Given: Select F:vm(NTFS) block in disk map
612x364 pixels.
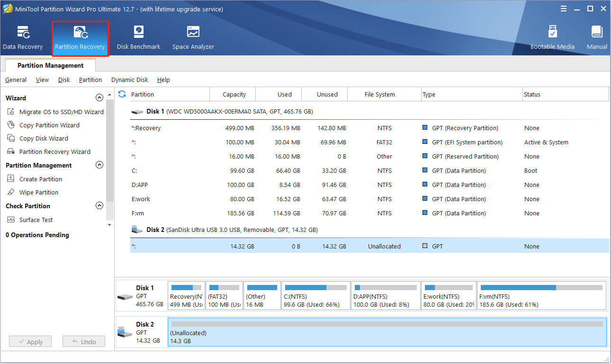Looking at the screenshot, I should (541, 296).
